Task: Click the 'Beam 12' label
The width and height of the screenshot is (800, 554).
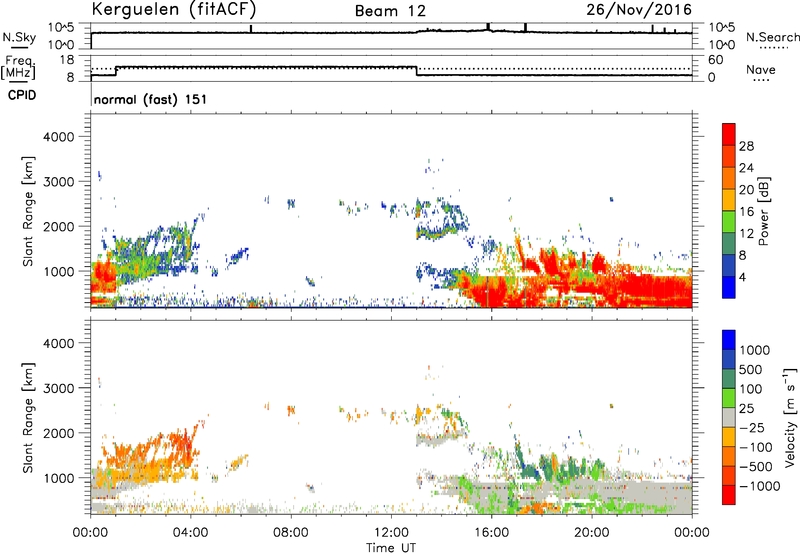Action: [390, 11]
